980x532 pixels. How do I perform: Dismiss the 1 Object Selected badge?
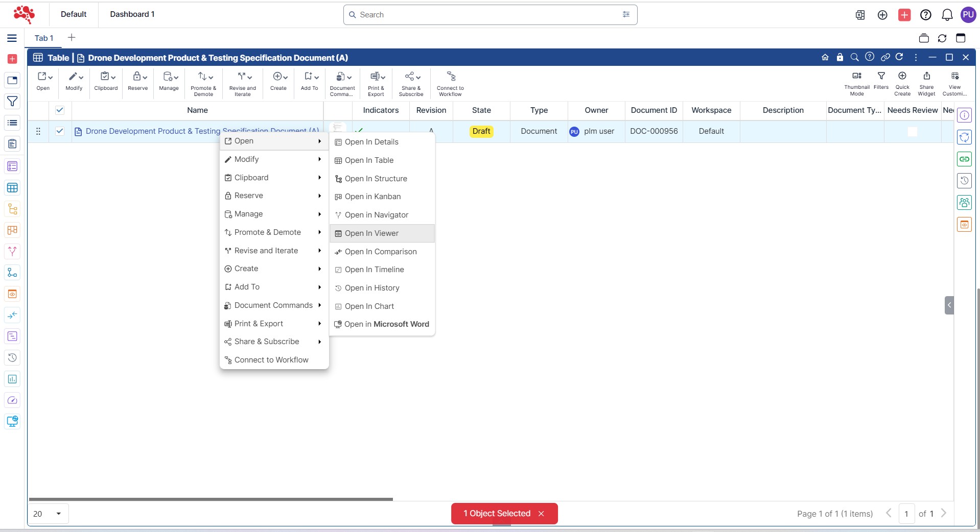(541, 514)
